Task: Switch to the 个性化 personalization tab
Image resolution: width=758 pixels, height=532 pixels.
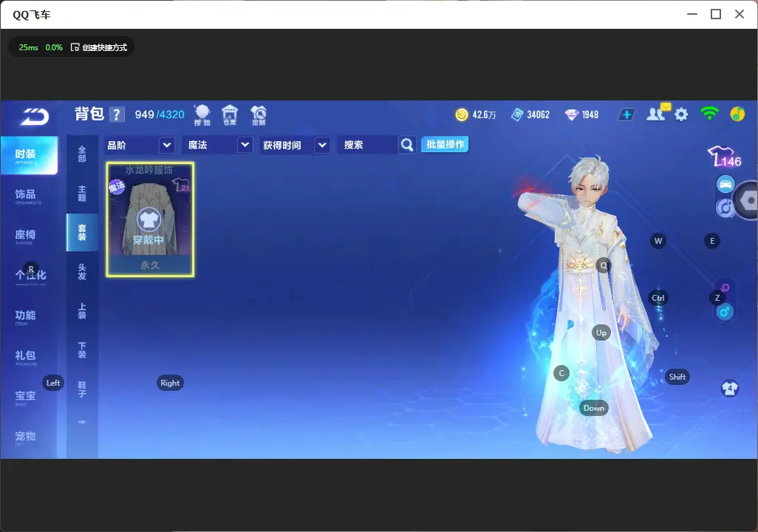Action: pos(29,276)
